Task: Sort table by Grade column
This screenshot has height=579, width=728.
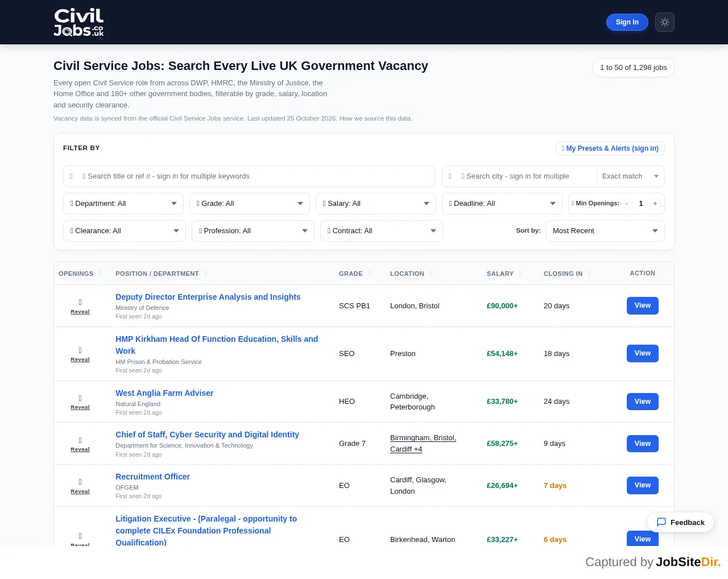Action: coord(355,274)
